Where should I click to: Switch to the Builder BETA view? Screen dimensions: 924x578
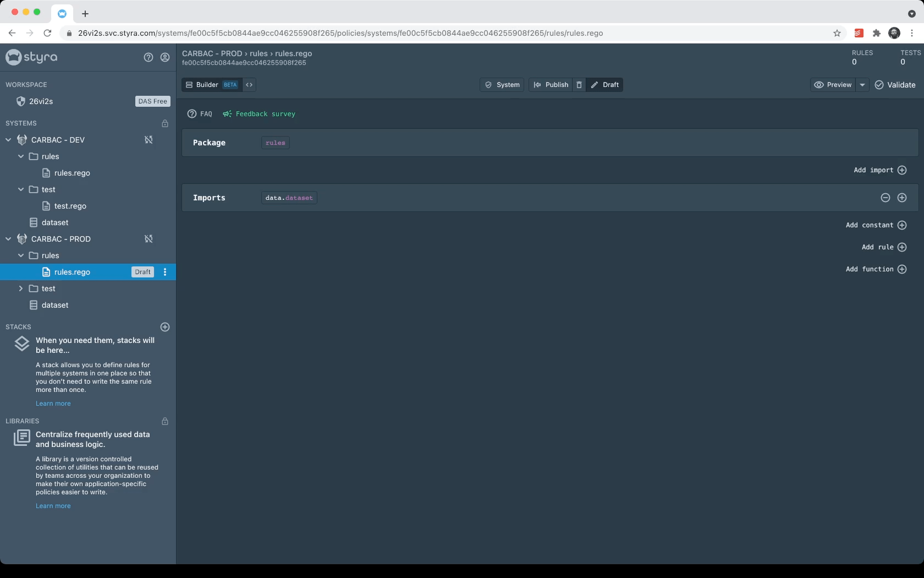point(212,85)
